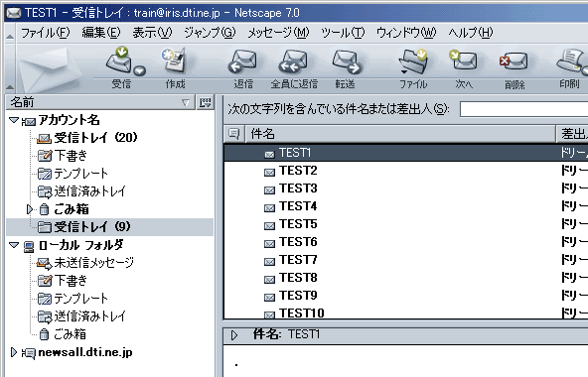Click the 作成 (Compose) toolbar icon

(175, 61)
